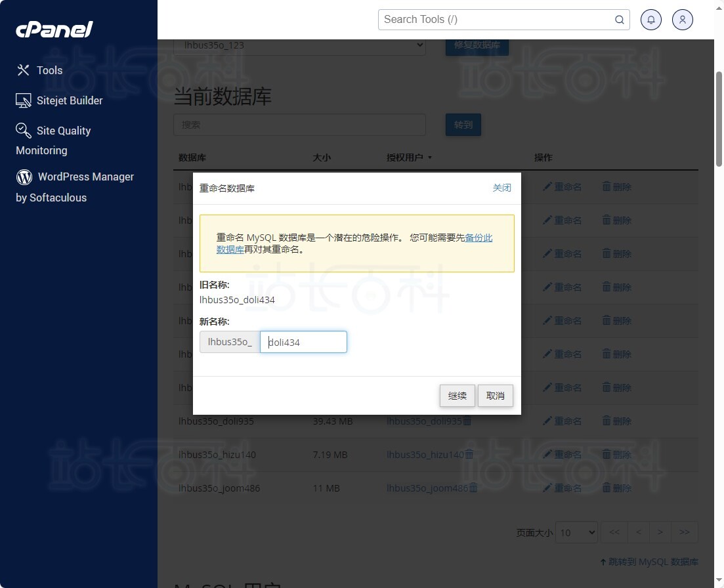Click the next page arrow in pagination

coord(661,532)
